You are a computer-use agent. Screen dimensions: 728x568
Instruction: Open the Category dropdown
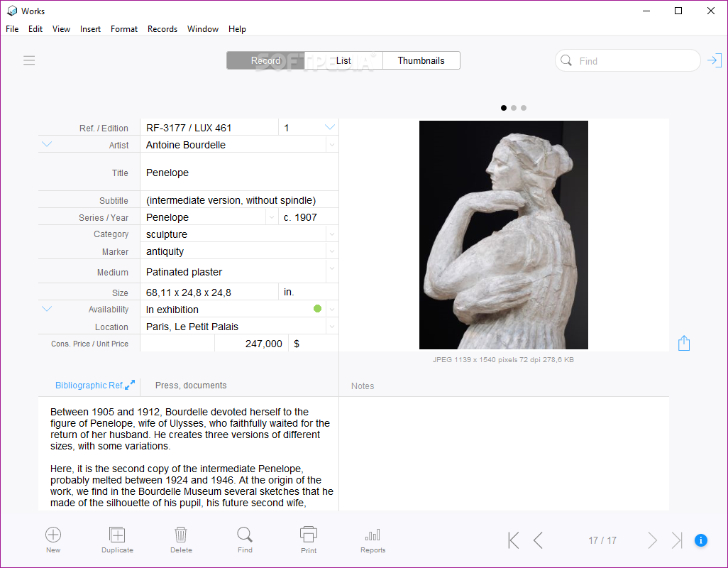[332, 234]
